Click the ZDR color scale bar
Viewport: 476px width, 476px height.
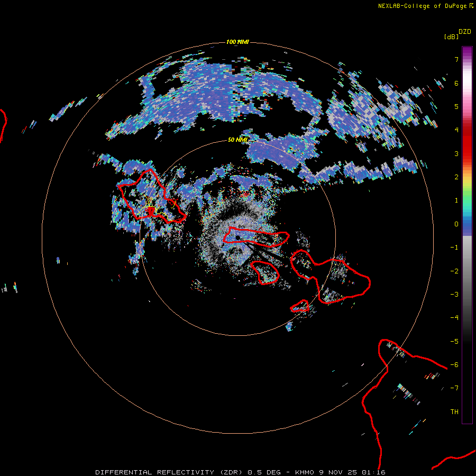[467, 235]
